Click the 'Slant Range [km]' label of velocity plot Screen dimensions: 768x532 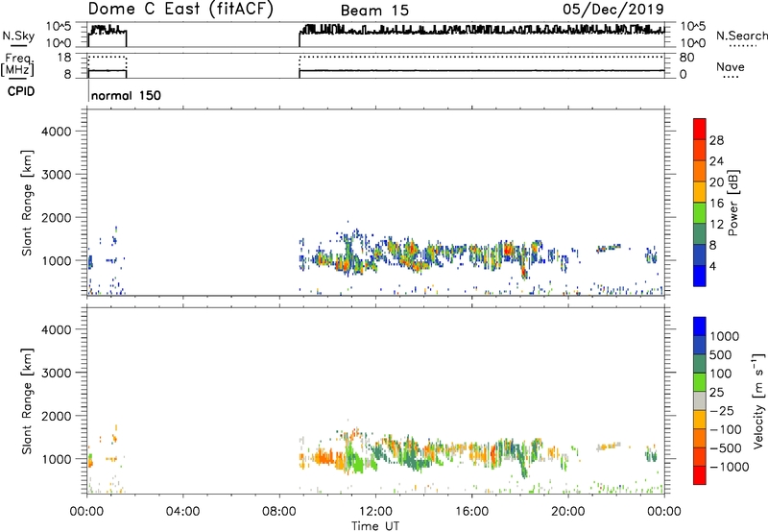27,401
